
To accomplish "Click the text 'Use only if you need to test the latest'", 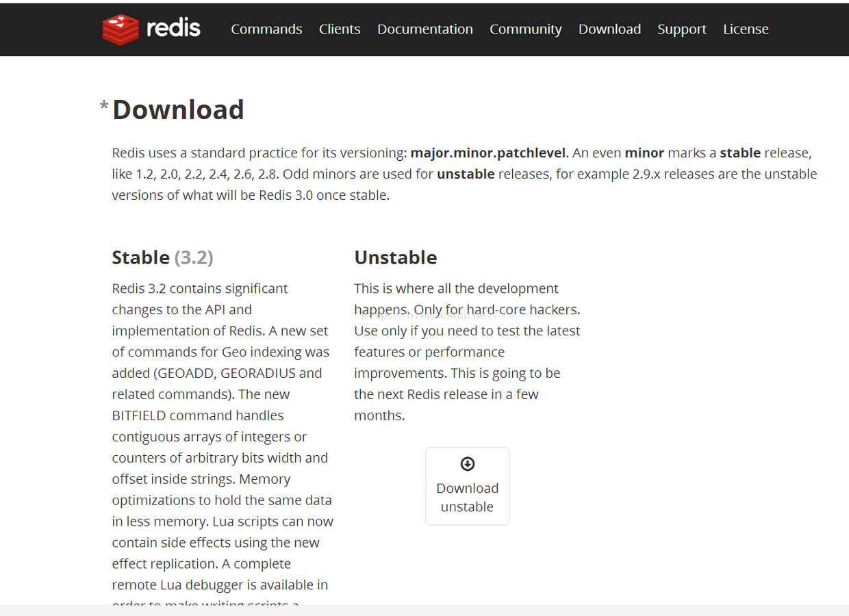I will 467,331.
